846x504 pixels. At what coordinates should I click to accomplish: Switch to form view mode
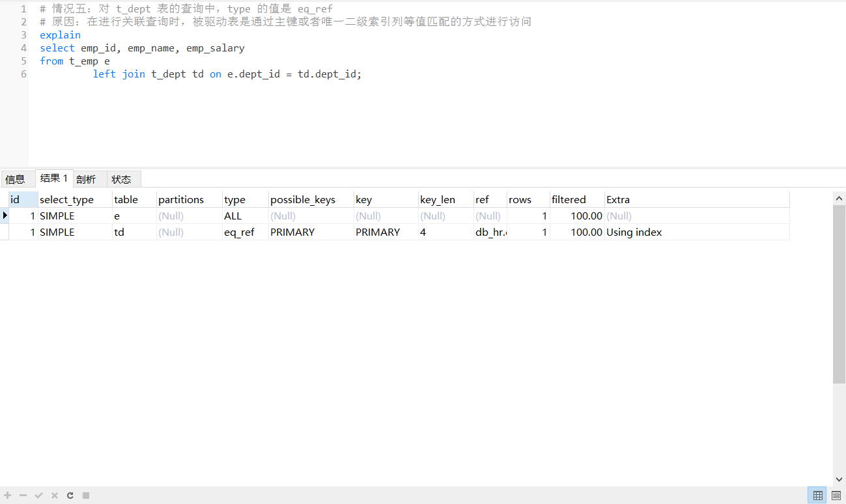point(836,495)
